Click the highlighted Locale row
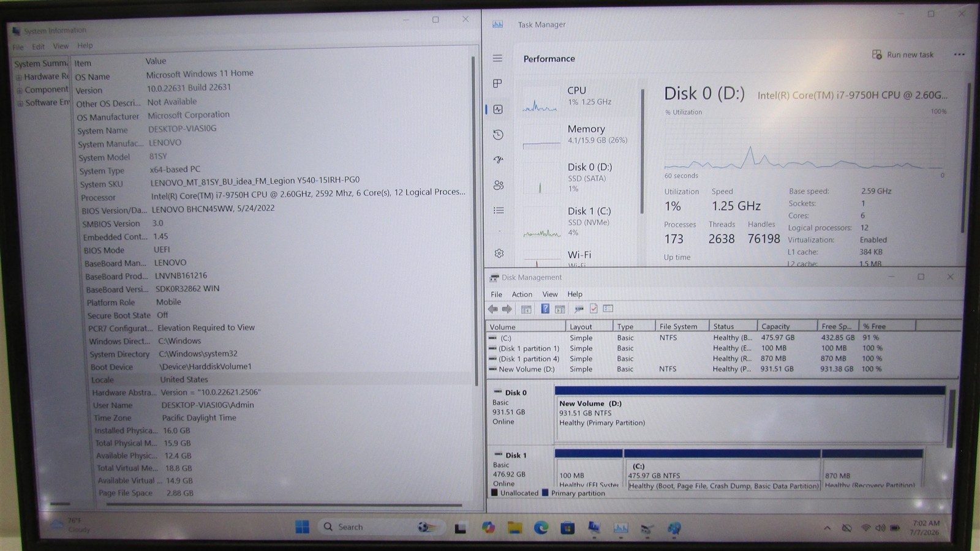980x551 pixels. [x=282, y=380]
